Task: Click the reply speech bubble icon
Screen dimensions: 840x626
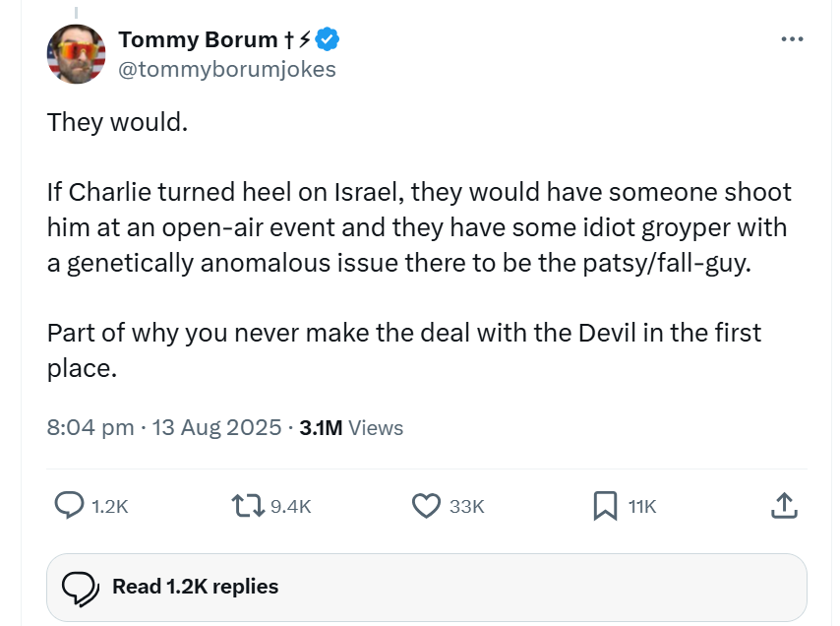Action: click(69, 506)
